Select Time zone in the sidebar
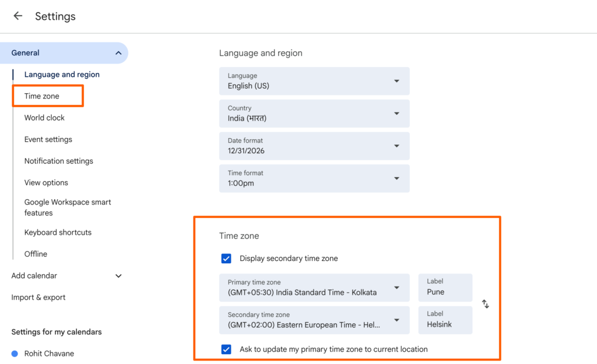Viewport: 597px width, 364px height. 42,96
